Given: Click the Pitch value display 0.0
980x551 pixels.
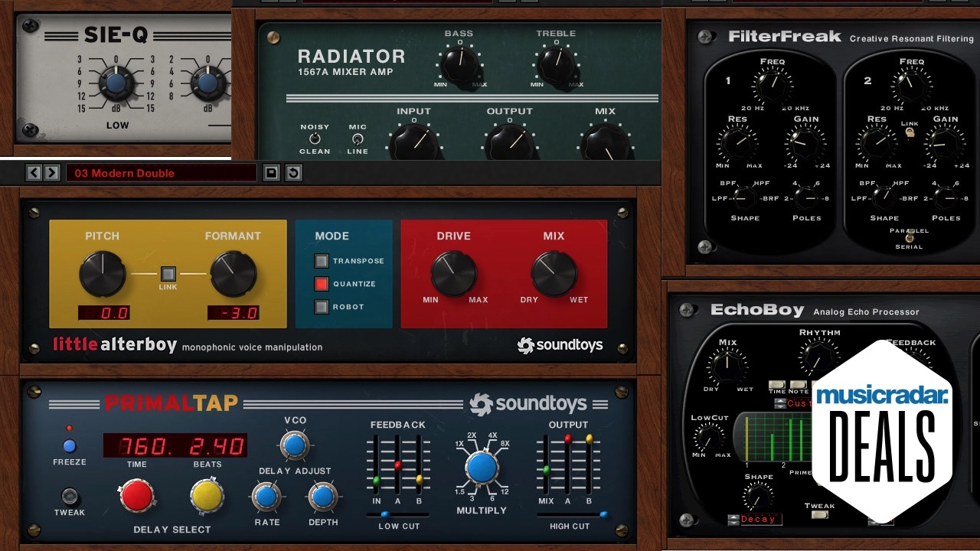Looking at the screenshot, I should pyautogui.click(x=104, y=313).
